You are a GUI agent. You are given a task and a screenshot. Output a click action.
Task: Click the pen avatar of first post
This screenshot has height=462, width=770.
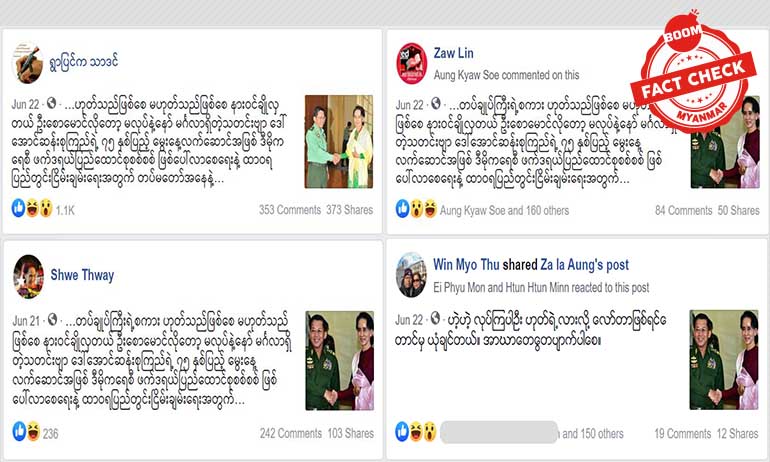(x=28, y=63)
